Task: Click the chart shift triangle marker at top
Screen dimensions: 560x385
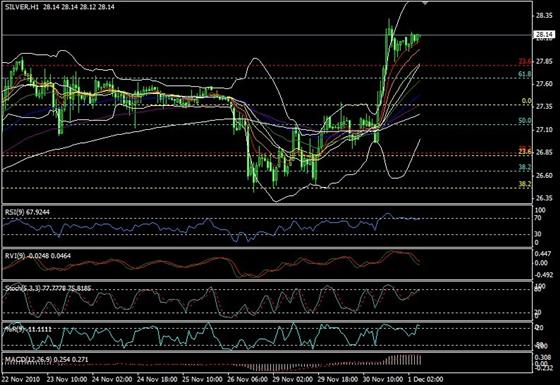Action: click(x=425, y=3)
